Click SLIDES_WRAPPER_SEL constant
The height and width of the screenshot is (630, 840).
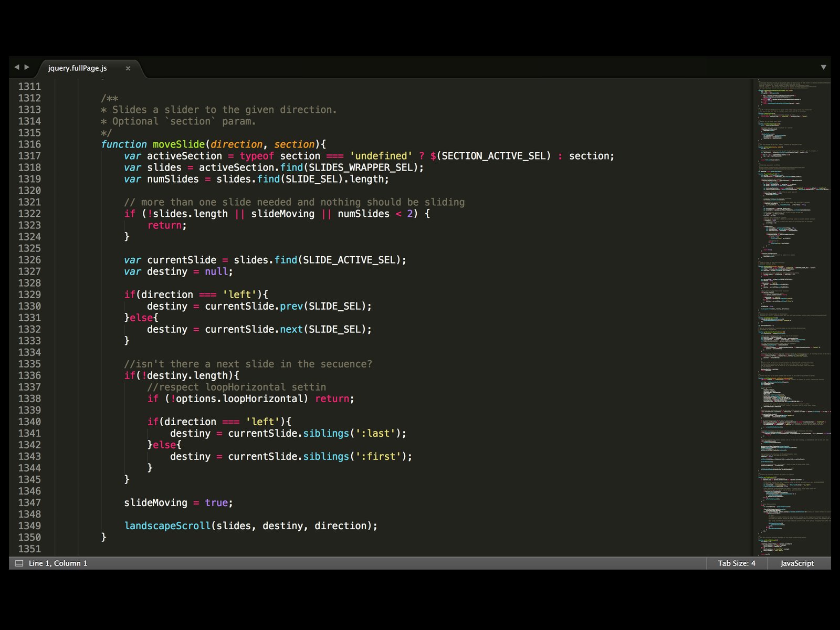[360, 167]
